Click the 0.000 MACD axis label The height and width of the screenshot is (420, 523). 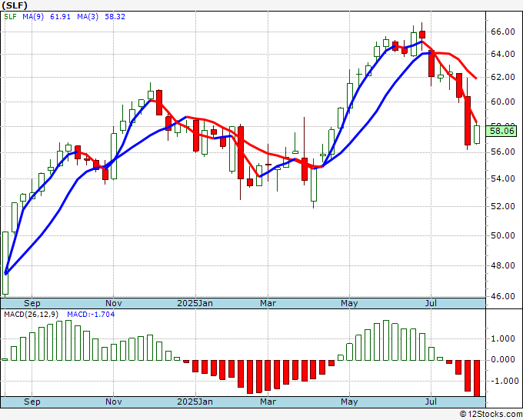click(x=504, y=360)
